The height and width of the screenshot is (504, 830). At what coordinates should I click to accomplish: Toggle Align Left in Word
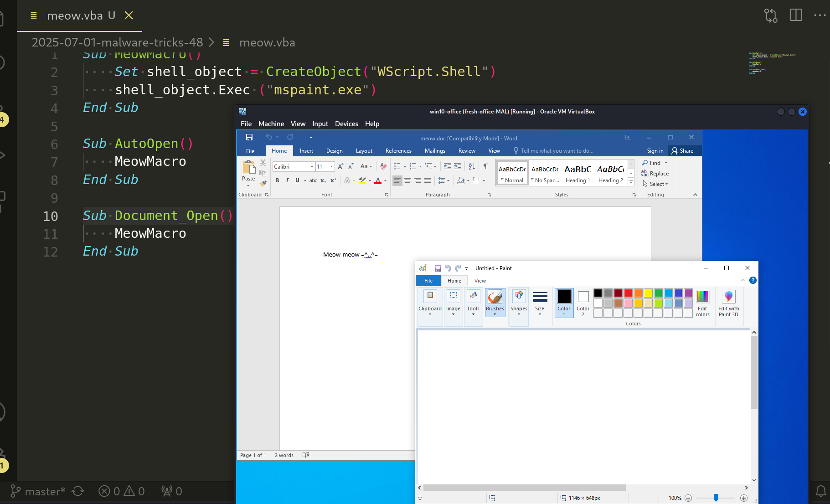pos(397,180)
